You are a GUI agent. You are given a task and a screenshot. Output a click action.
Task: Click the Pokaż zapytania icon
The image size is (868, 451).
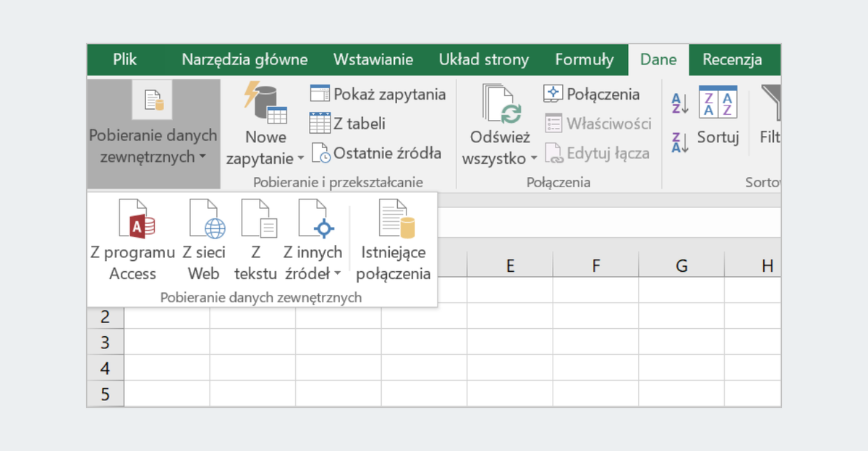tap(320, 94)
